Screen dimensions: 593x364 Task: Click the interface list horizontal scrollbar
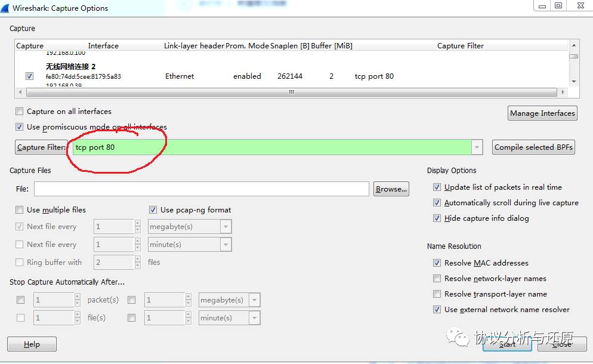pos(292,92)
